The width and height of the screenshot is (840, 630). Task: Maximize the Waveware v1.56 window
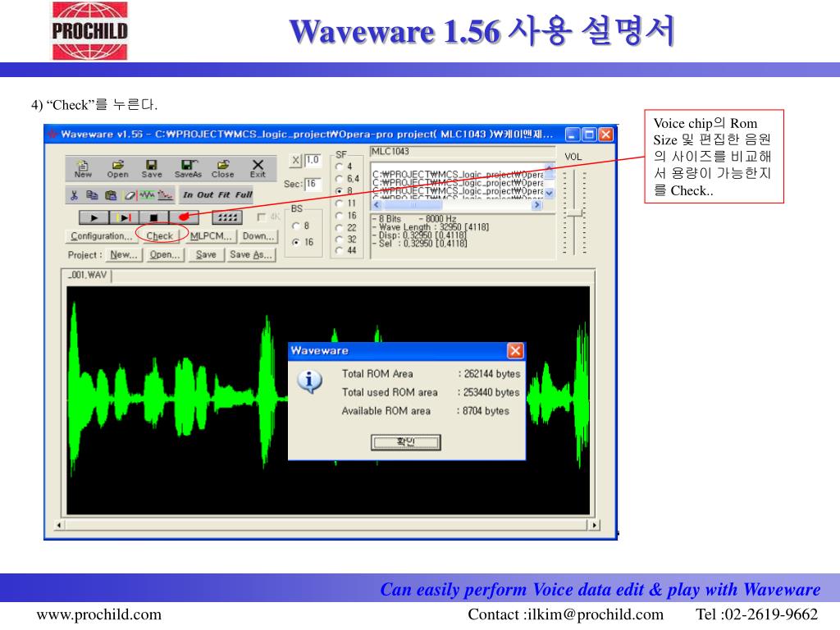click(589, 135)
